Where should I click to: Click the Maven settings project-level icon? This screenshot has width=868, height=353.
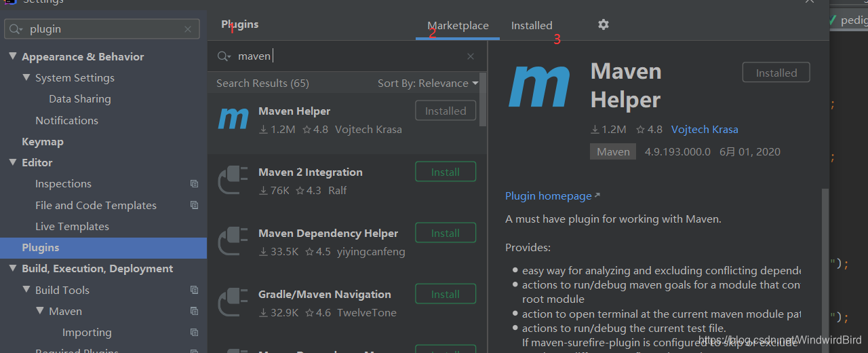click(x=195, y=311)
